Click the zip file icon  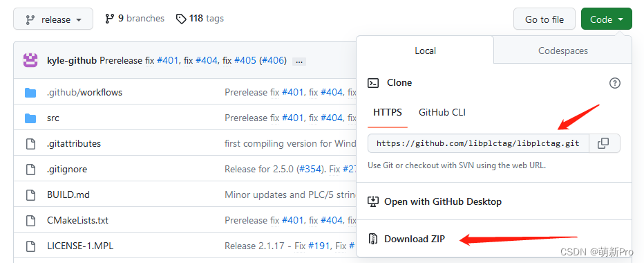click(373, 239)
